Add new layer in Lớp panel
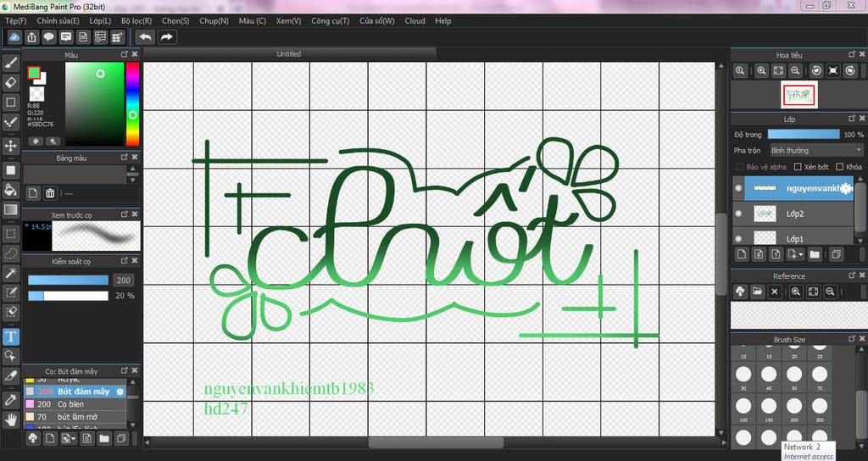This screenshot has width=868, height=461. (742, 254)
